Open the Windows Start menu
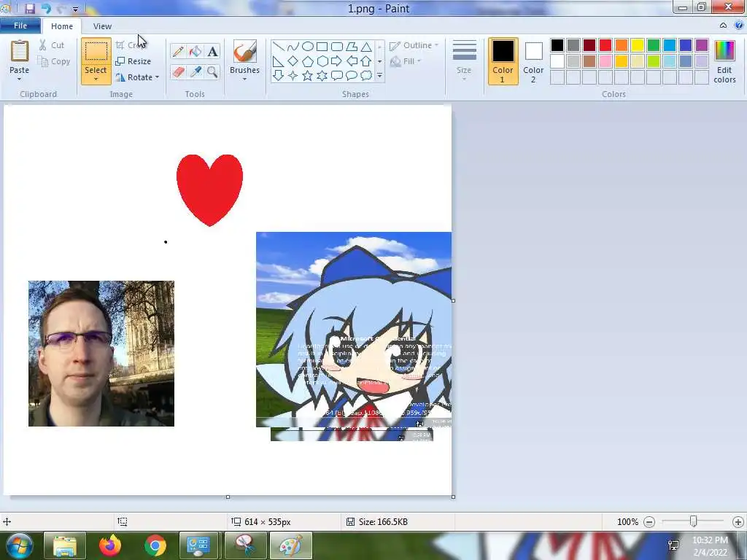The height and width of the screenshot is (560, 747). (x=18, y=545)
